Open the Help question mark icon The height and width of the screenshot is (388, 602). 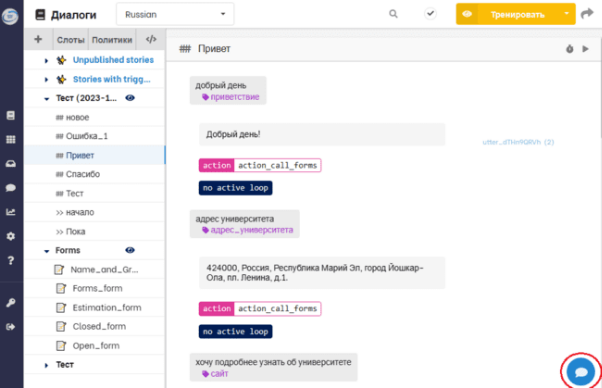[10, 260]
